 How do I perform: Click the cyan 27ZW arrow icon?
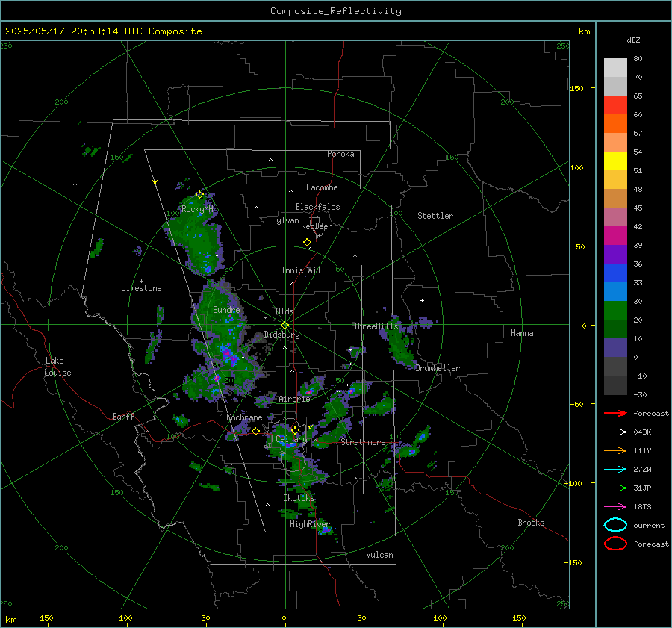click(615, 470)
